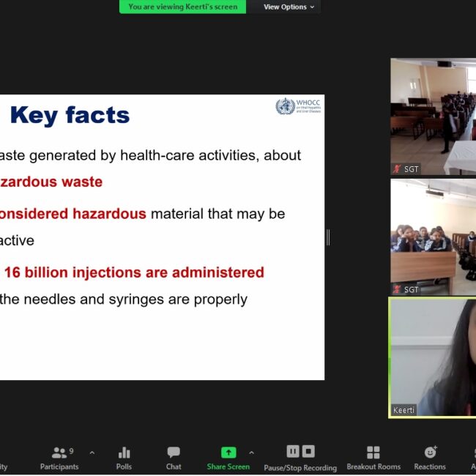
Task: Open the Polls window
Action: tap(124, 458)
